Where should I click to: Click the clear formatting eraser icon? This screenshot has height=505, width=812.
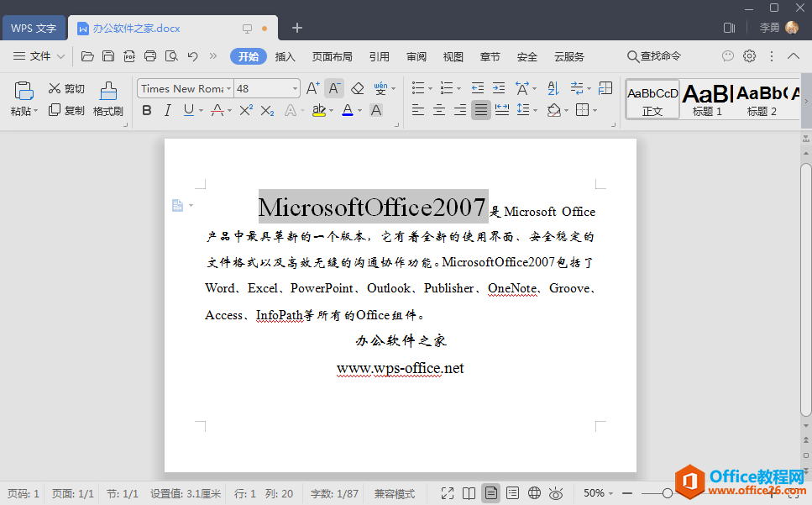358,88
